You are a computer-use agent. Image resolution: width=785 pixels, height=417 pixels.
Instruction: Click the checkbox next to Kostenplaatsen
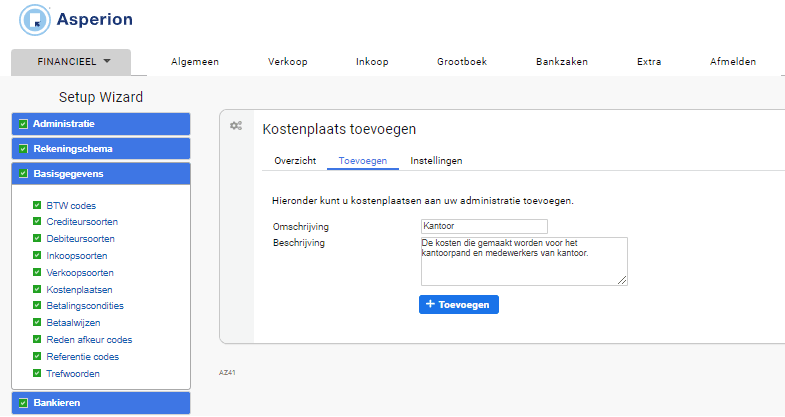(37, 289)
